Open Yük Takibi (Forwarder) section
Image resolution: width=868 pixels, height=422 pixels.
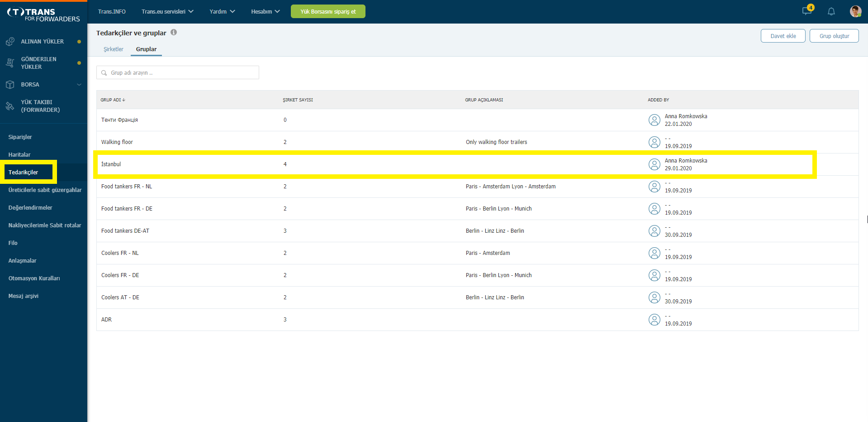(x=40, y=106)
